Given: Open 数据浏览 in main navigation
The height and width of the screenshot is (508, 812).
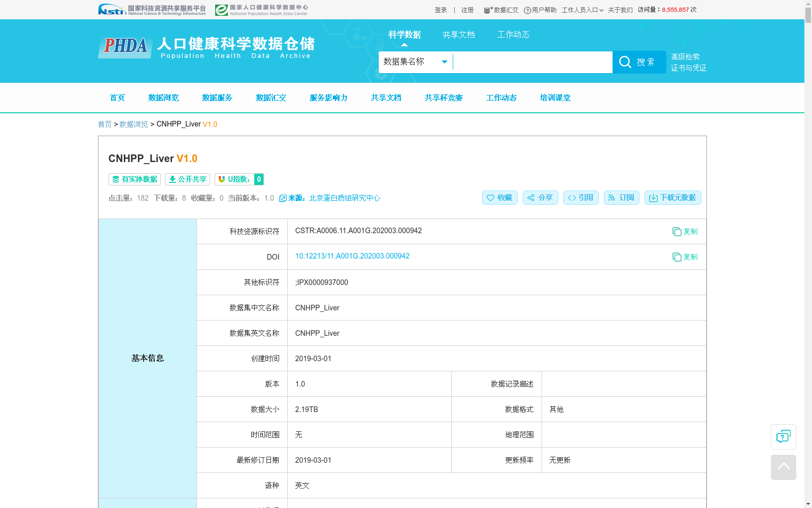Looking at the screenshot, I should [163, 98].
